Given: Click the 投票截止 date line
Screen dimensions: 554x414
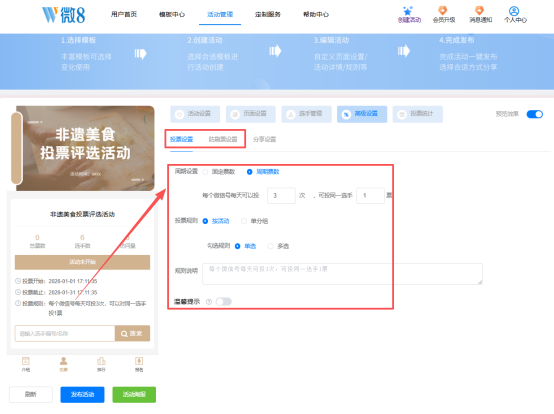Looking at the screenshot, I should click(56, 292).
